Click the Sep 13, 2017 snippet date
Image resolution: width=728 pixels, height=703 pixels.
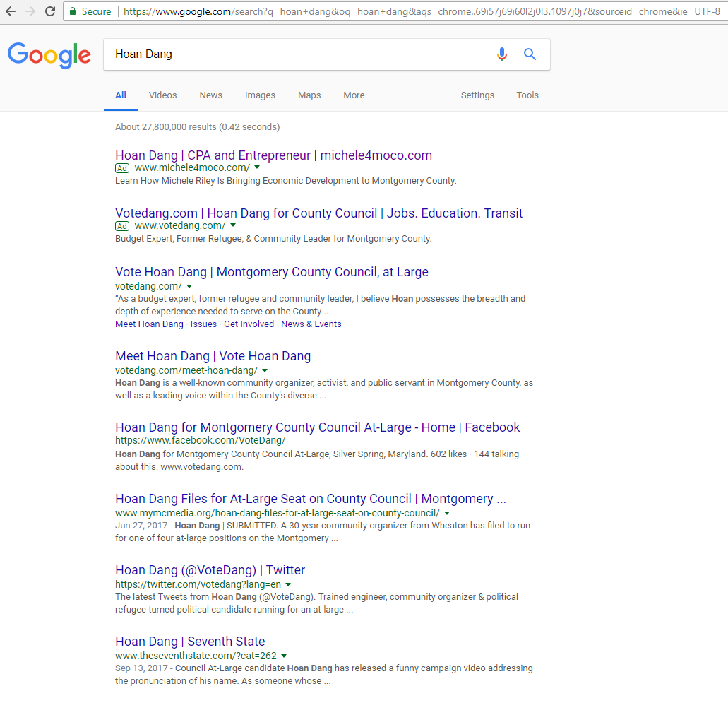[142, 668]
